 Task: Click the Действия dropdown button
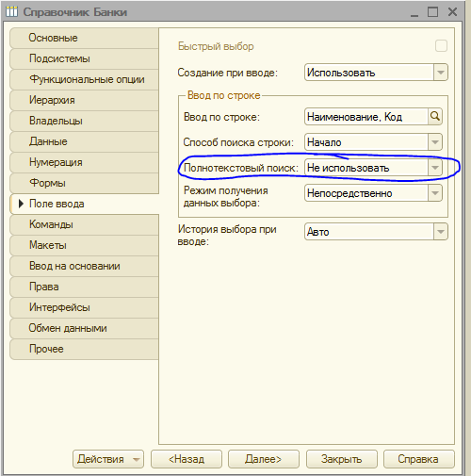(x=108, y=459)
